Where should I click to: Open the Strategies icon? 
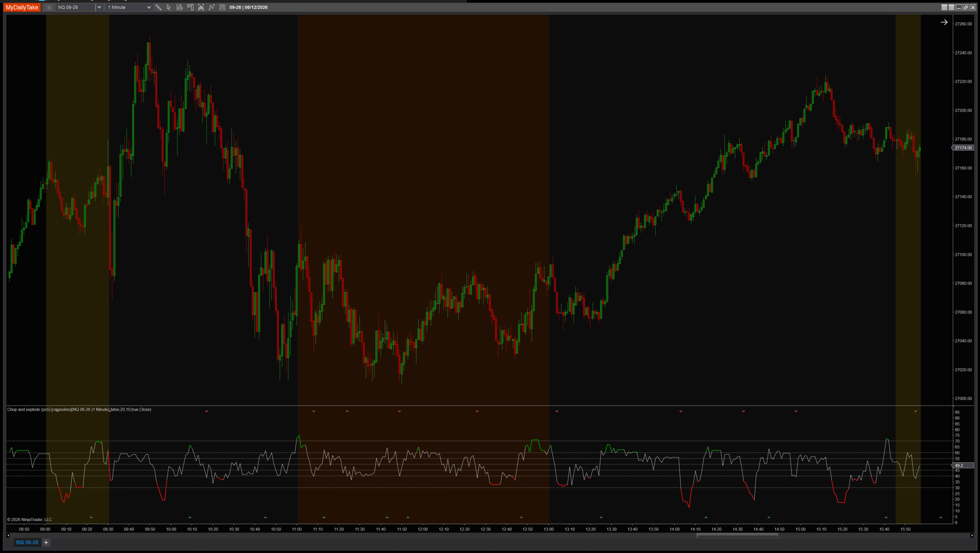(x=222, y=7)
